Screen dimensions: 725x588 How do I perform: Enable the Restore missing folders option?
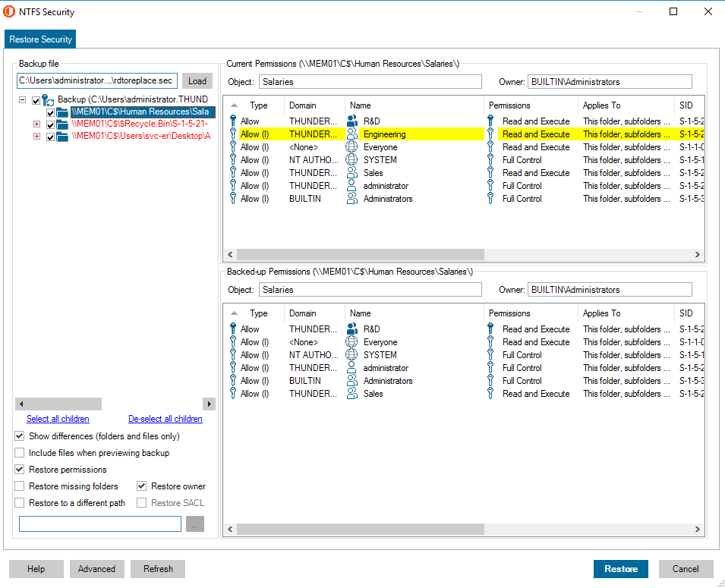point(20,486)
